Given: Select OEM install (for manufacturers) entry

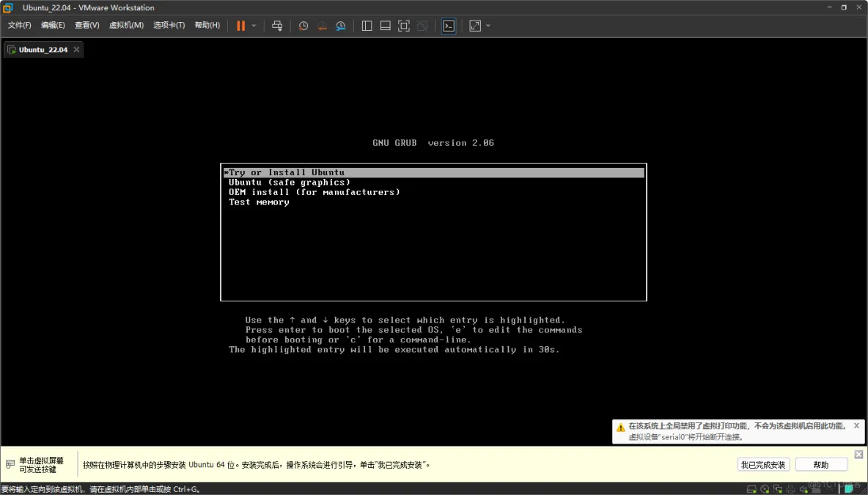Looking at the screenshot, I should [x=314, y=192].
